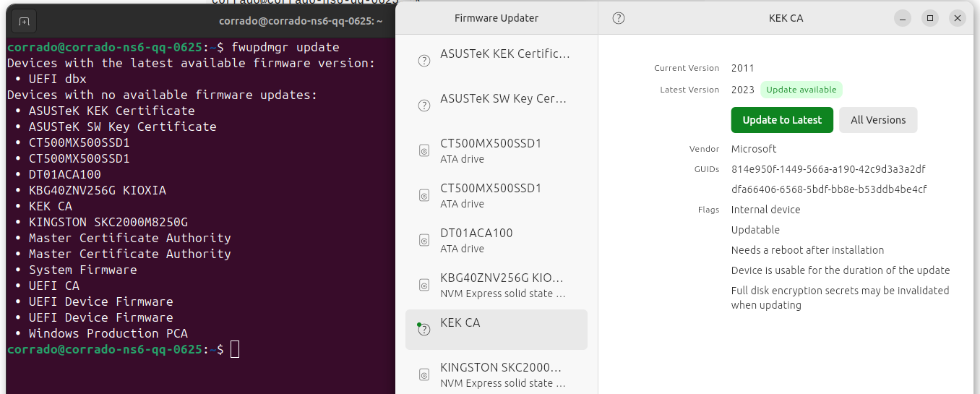Click the DT01ACA100 ATA drive icon
This screenshot has width=980, height=394.
pyautogui.click(x=424, y=240)
